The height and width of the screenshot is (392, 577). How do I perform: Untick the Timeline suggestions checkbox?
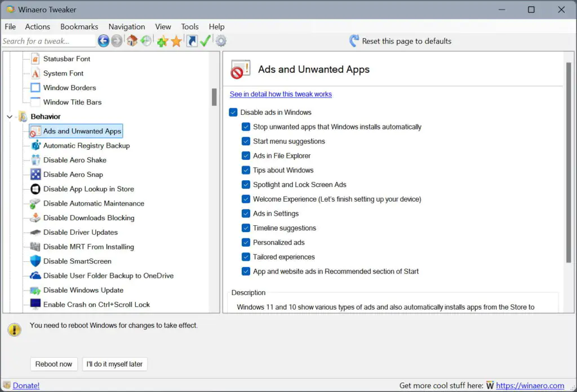tap(246, 228)
